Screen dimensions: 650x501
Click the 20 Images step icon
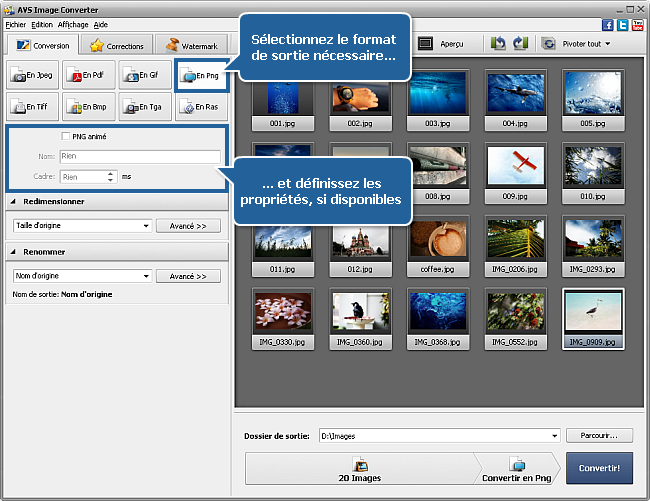pos(360,465)
